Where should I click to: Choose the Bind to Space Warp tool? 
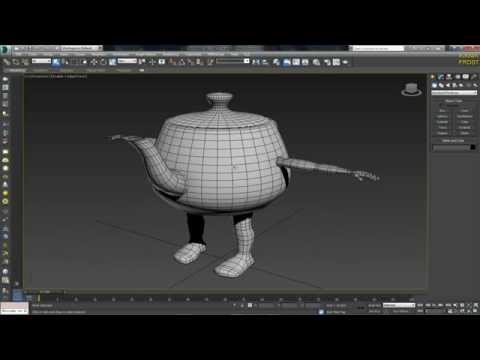25,62
